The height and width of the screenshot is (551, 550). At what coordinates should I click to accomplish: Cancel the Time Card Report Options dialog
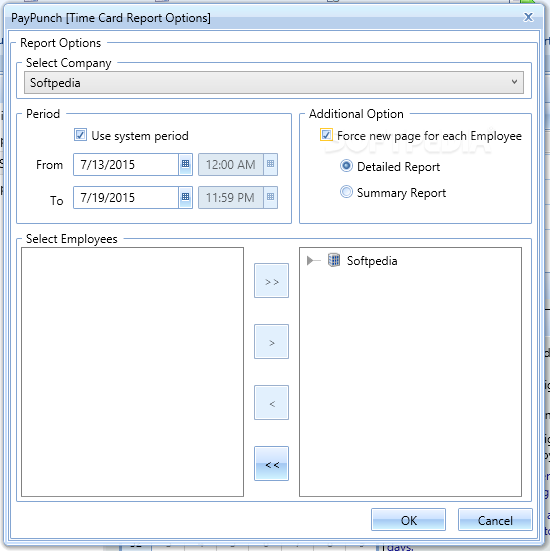coord(495,520)
